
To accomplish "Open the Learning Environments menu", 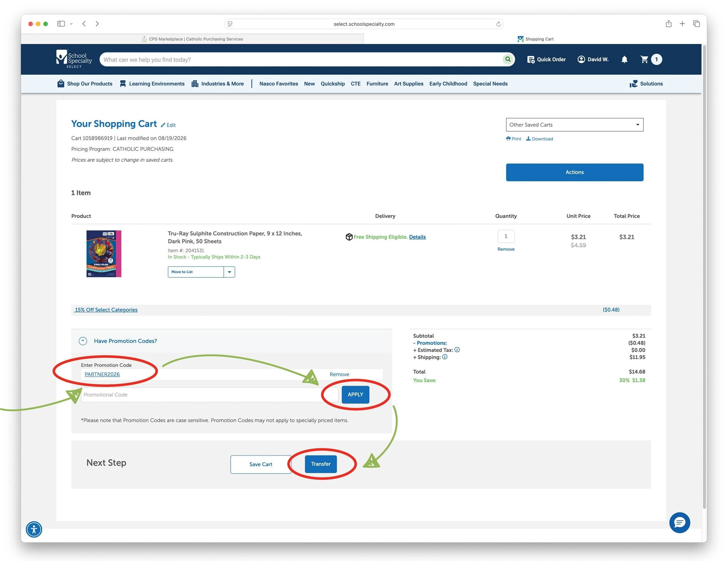I will pyautogui.click(x=152, y=84).
